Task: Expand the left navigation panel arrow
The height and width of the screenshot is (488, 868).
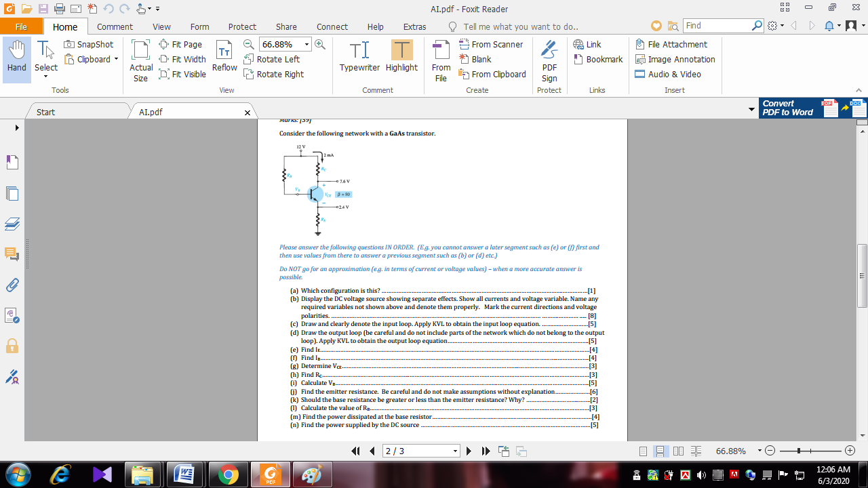Action: (x=16, y=127)
